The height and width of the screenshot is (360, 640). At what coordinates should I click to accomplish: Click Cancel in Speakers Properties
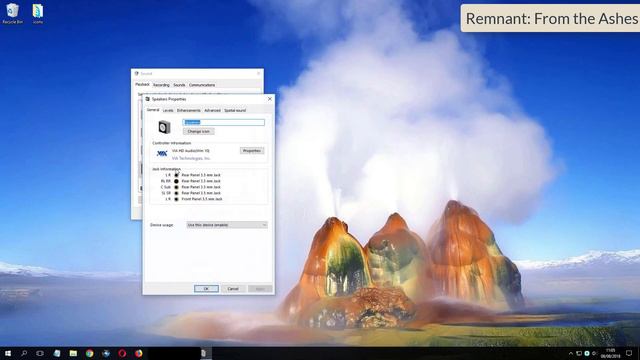(233, 289)
